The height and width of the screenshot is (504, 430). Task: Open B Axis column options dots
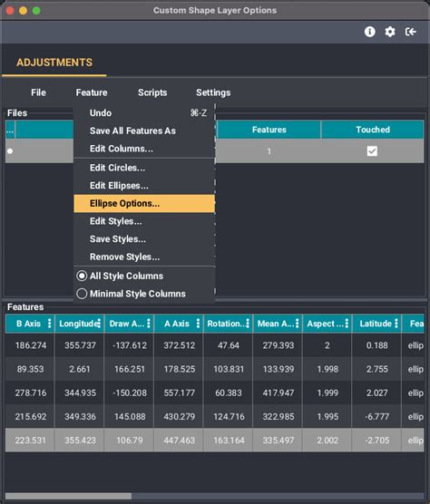[x=49, y=324]
